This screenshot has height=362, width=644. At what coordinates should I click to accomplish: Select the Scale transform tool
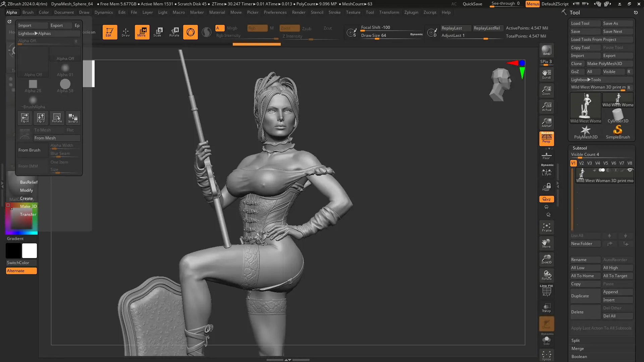[x=158, y=32]
